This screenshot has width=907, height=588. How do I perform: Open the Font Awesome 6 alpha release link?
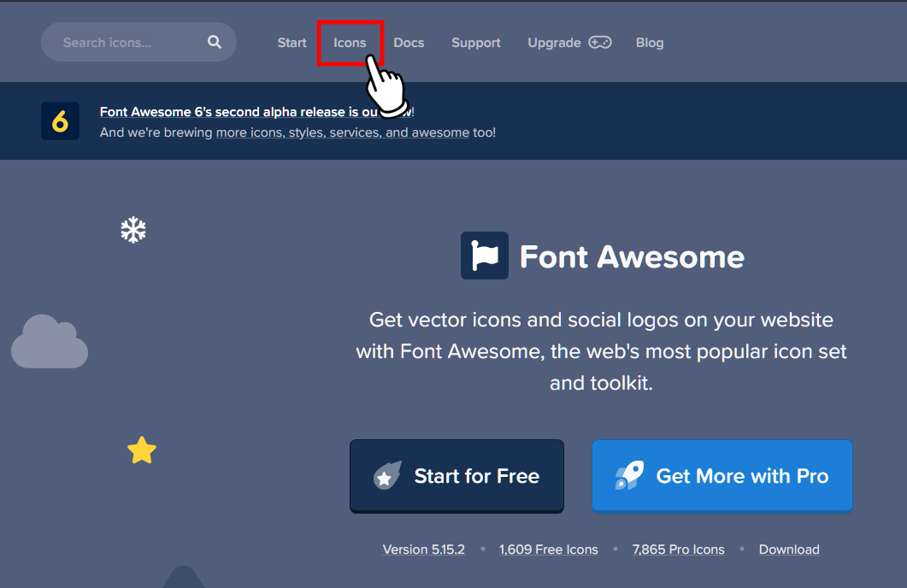tap(256, 112)
